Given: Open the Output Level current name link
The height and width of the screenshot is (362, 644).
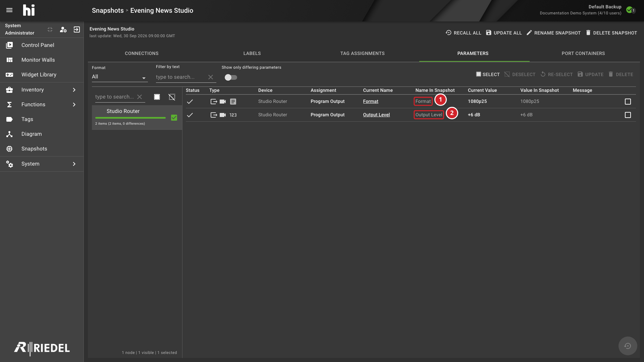Looking at the screenshot, I should (376, 115).
